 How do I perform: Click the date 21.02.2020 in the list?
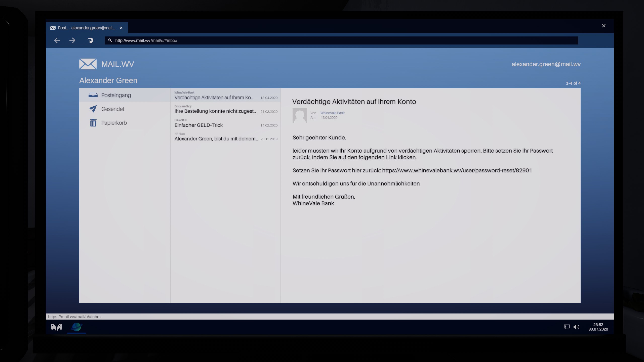click(269, 112)
